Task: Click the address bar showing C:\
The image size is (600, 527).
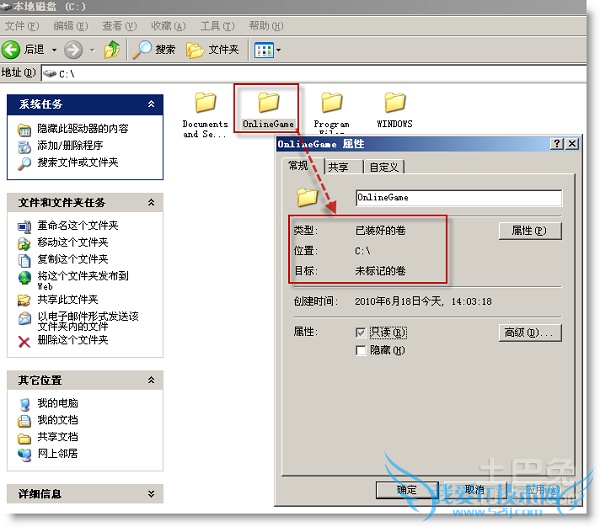Action: (x=314, y=73)
